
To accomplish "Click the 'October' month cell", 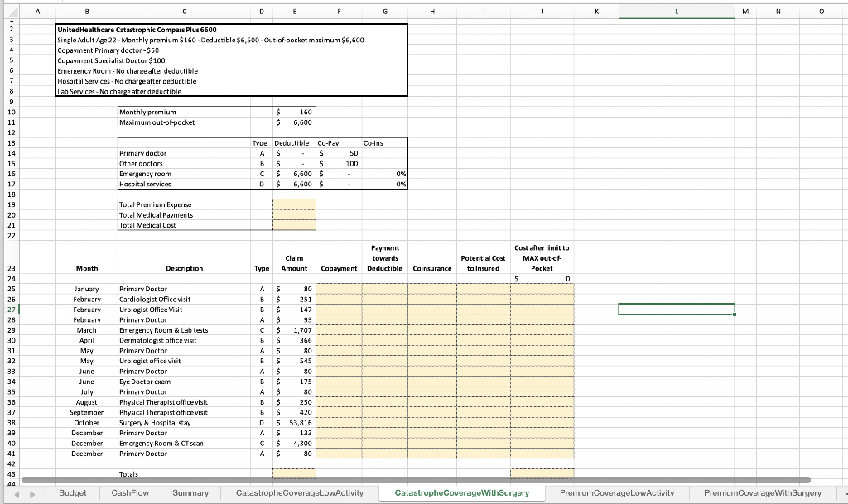I will coord(86,422).
